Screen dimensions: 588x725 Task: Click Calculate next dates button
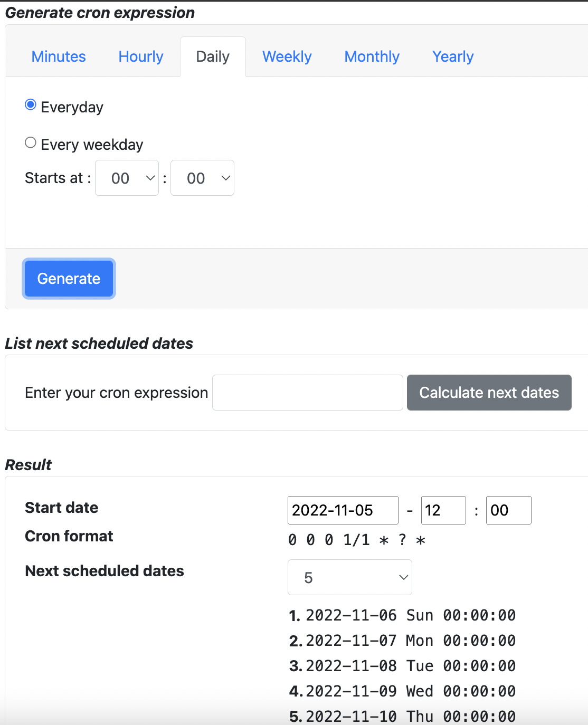point(489,393)
